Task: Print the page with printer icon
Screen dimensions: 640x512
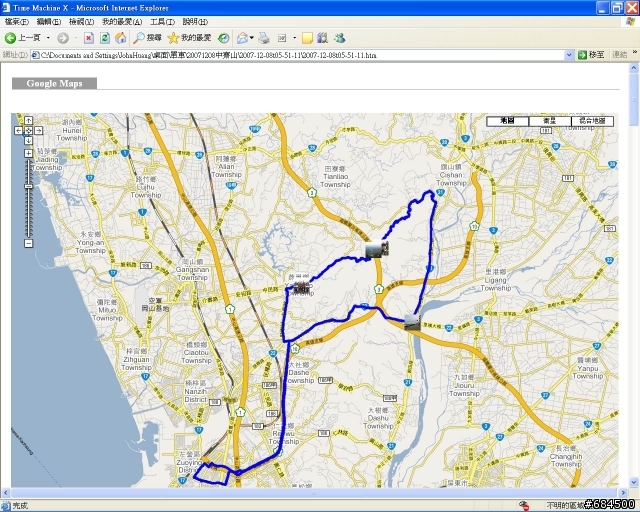Action: point(264,38)
